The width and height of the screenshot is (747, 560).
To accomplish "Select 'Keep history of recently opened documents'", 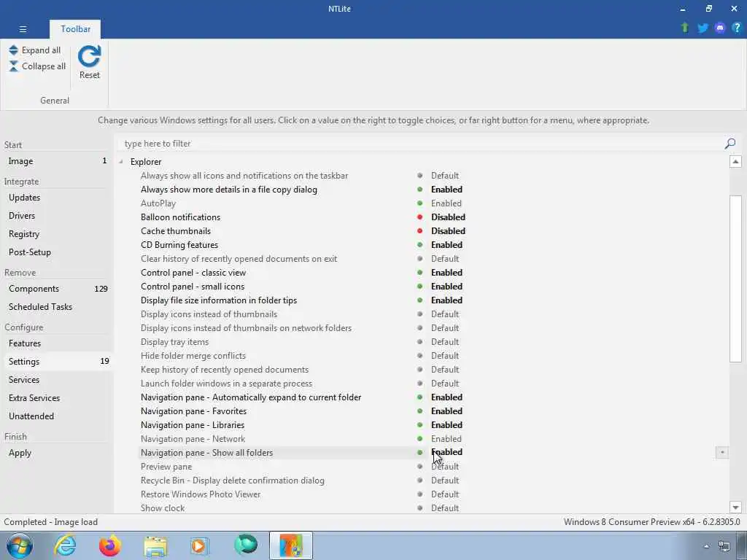I will (225, 370).
